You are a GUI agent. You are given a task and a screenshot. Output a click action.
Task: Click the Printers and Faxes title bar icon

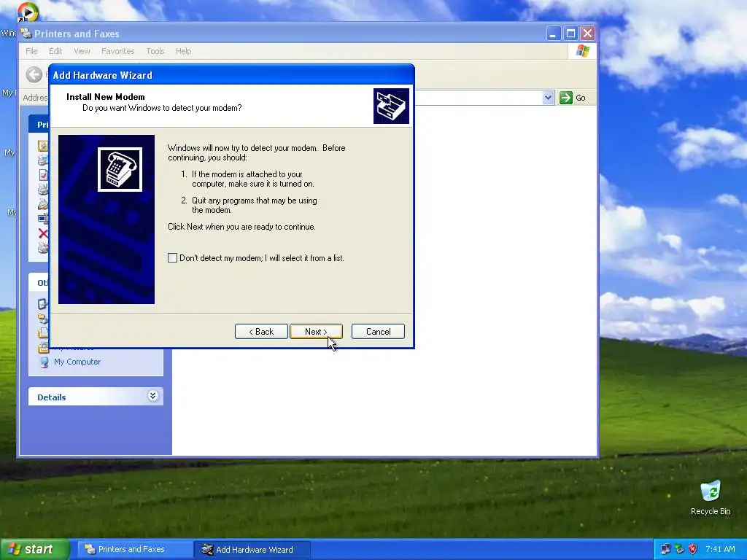coord(27,34)
